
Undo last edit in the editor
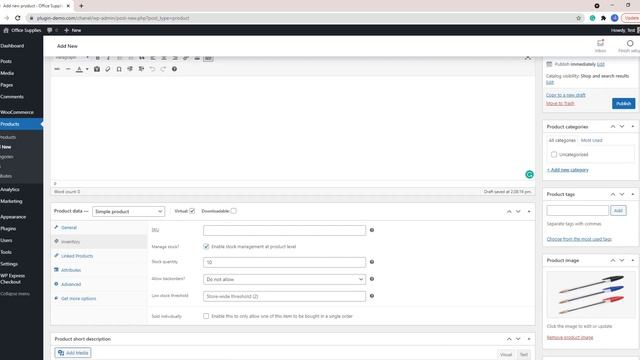click(152, 69)
